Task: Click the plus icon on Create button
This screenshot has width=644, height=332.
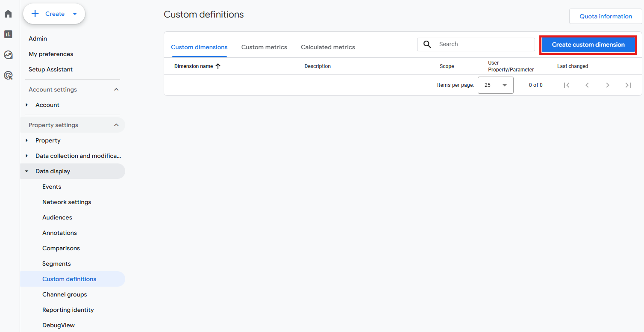Action: (x=35, y=14)
